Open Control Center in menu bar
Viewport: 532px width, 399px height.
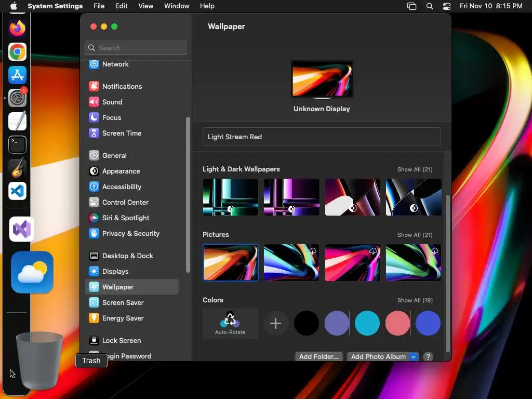(447, 6)
